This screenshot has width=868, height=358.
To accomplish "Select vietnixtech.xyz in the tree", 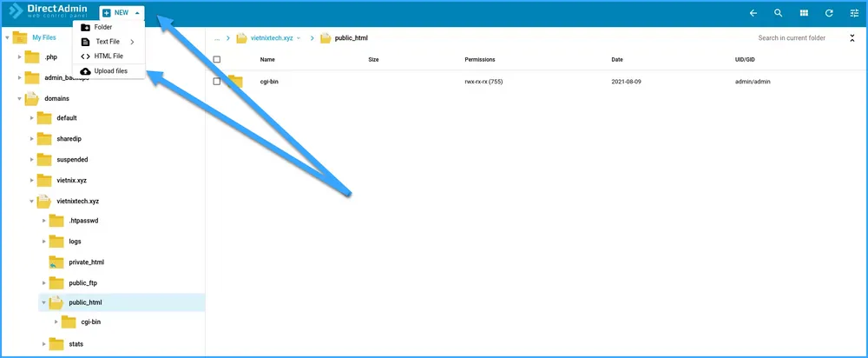I will tap(78, 202).
